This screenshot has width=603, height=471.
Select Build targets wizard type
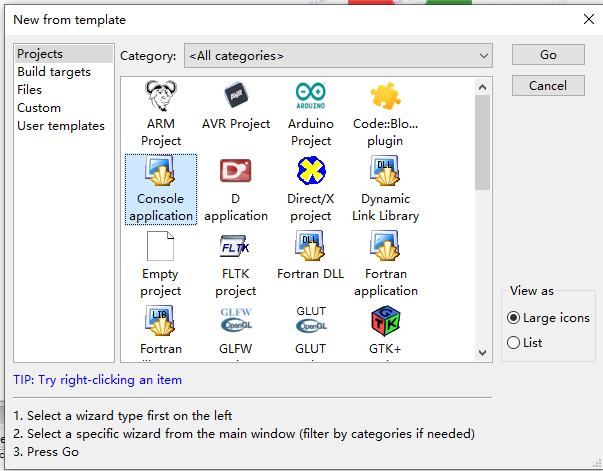pyautogui.click(x=64, y=72)
